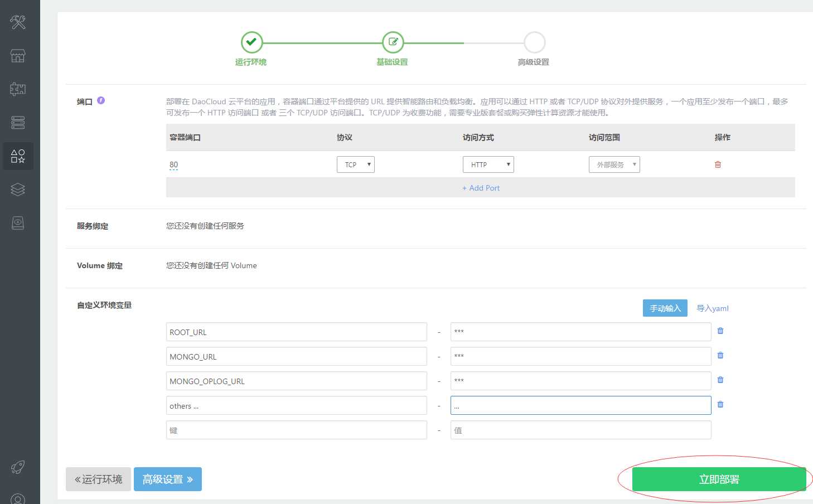Click the 高级设置 step label
Image resolution: width=813 pixels, height=504 pixels.
[x=534, y=62]
